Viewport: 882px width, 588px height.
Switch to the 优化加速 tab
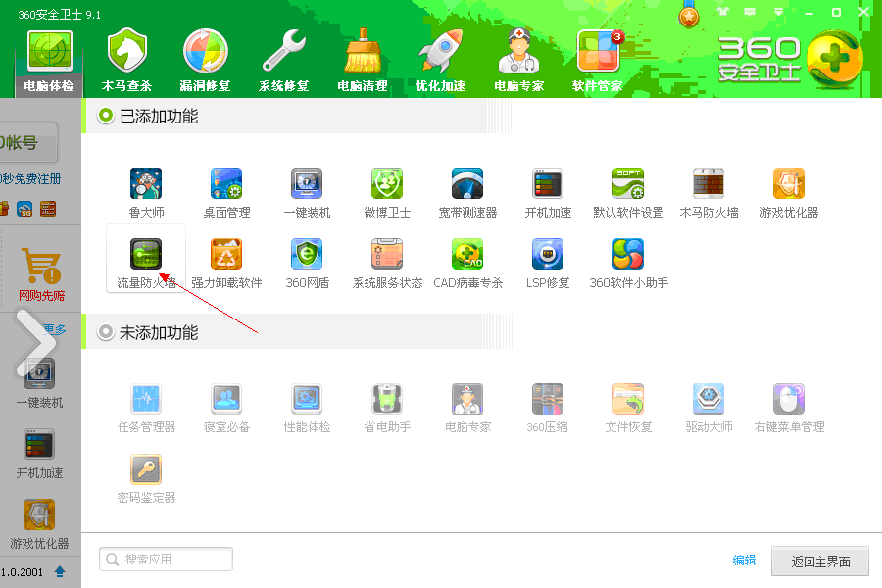click(440, 62)
